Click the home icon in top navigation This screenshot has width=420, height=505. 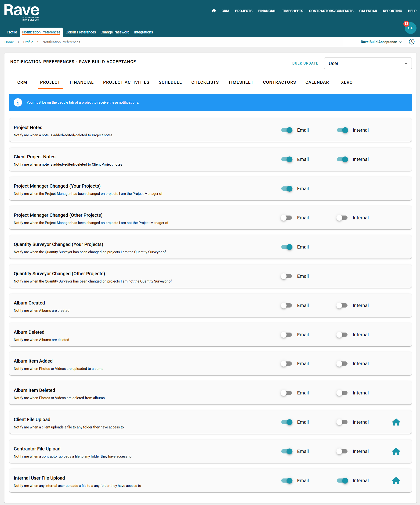coord(214,11)
